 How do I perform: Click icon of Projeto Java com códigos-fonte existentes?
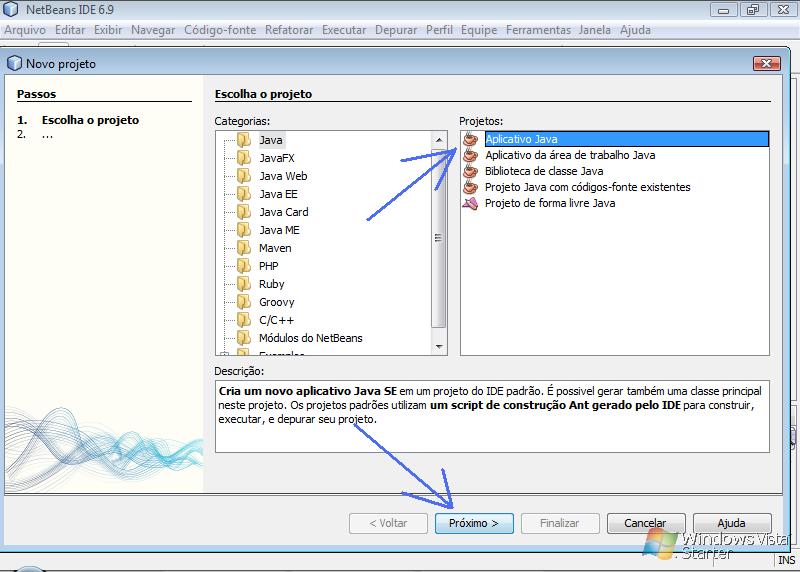coord(470,187)
